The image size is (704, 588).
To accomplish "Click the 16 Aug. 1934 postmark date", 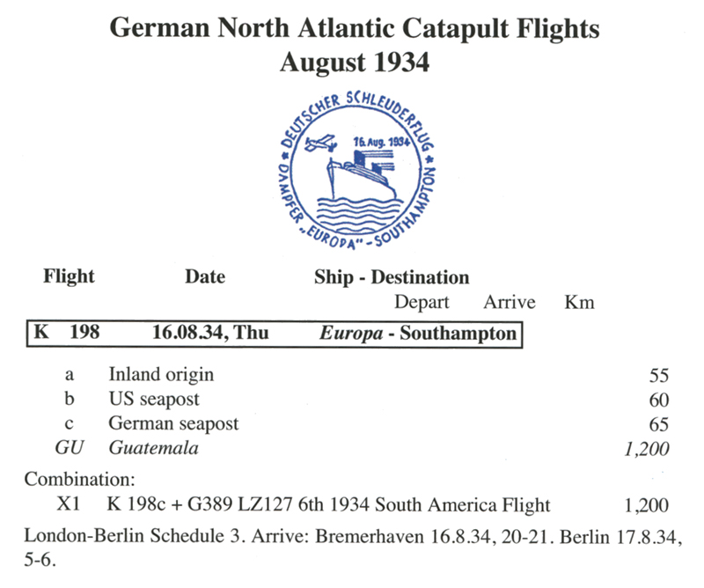I will (381, 142).
